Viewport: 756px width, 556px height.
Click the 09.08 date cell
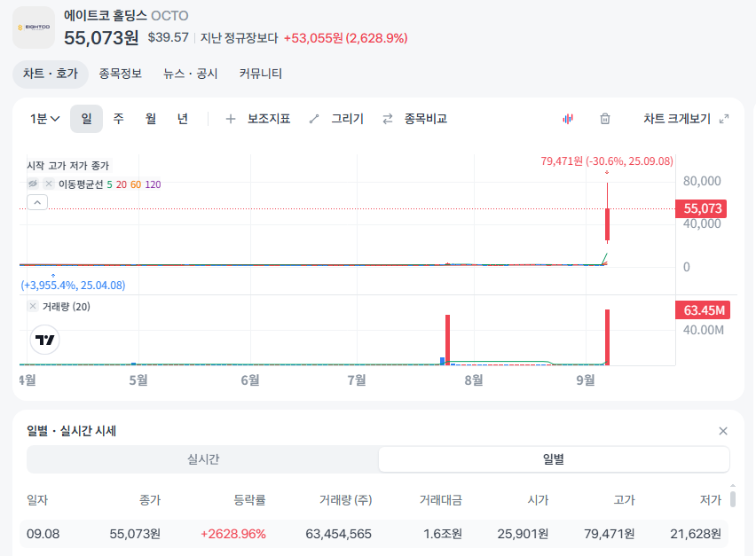point(43,534)
